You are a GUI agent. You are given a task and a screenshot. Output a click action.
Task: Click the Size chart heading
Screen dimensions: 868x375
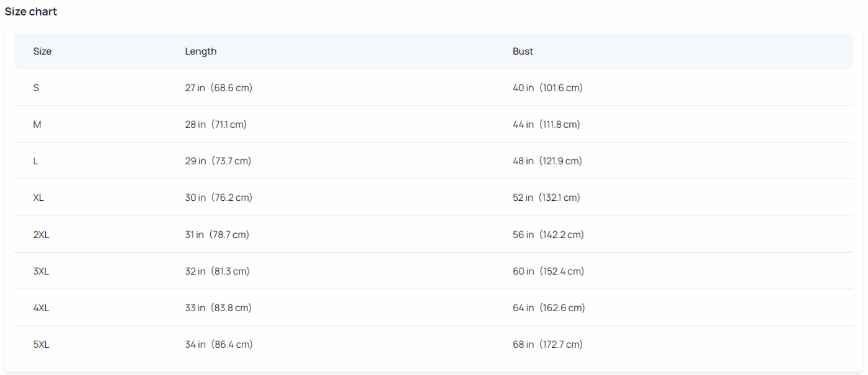click(31, 12)
